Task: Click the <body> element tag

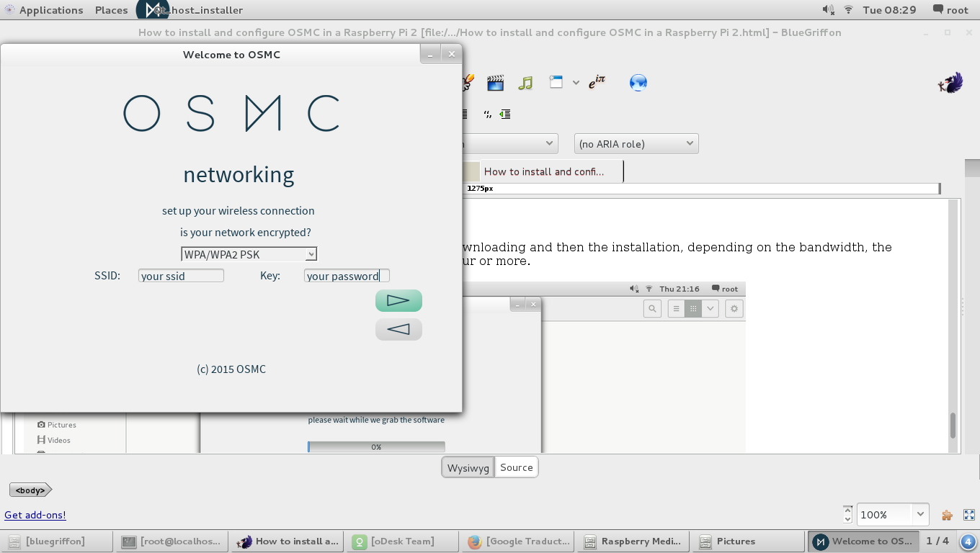Action: point(30,490)
